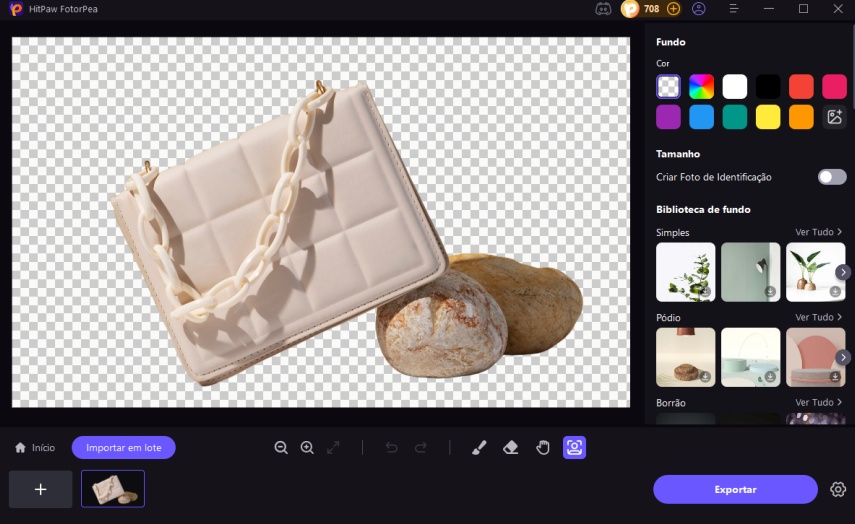The width and height of the screenshot is (855, 524).
Task: Add a new image with plus button
Action: [40, 489]
